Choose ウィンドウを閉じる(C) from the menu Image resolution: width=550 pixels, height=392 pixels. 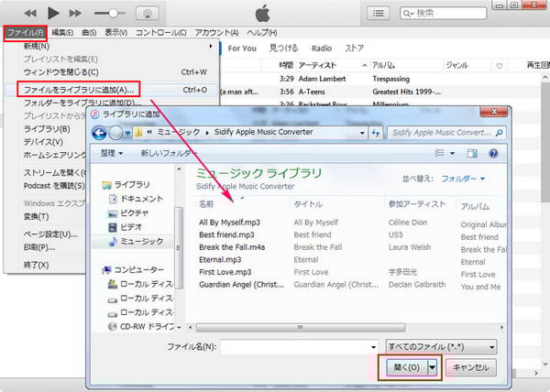(112, 72)
